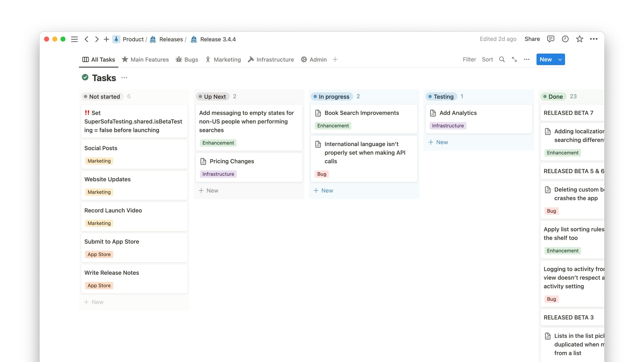
Task: Add new card in Testing column
Action: (438, 142)
